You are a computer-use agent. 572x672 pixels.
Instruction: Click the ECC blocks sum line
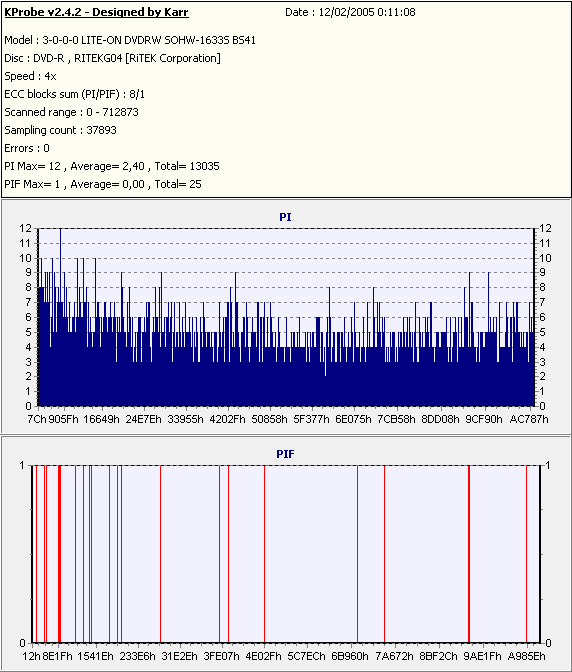[x=75, y=94]
